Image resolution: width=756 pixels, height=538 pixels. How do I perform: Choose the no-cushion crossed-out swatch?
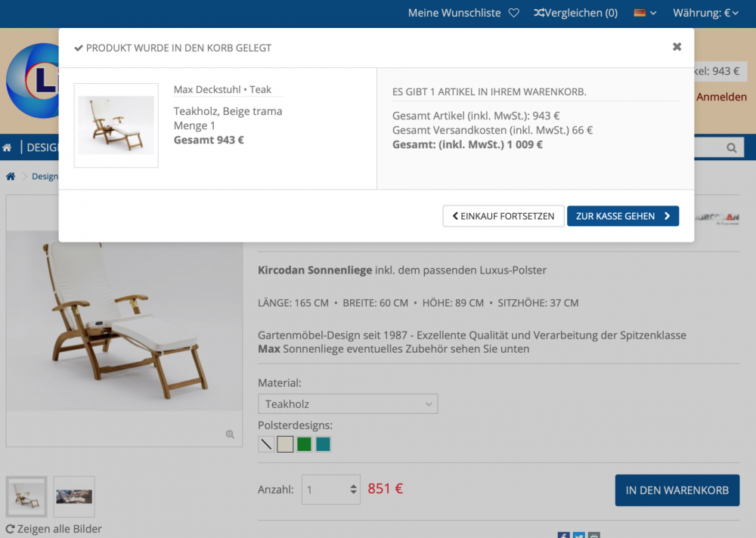click(x=266, y=444)
